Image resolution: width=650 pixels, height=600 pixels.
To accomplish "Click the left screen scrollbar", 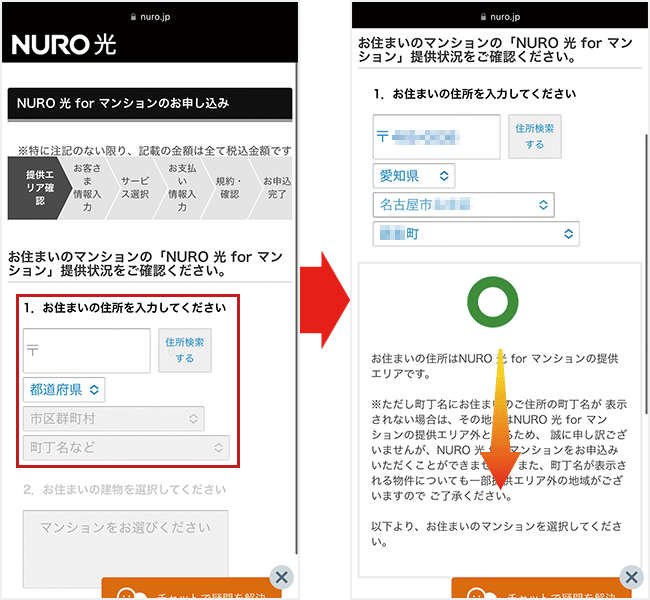I will coord(296,307).
